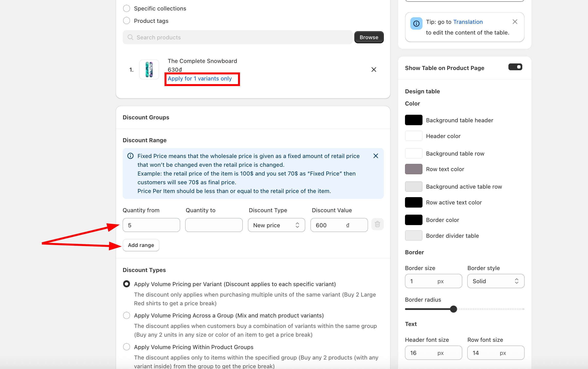Click the Row text color swatch
Image resolution: width=588 pixels, height=369 pixels.
pyautogui.click(x=413, y=169)
